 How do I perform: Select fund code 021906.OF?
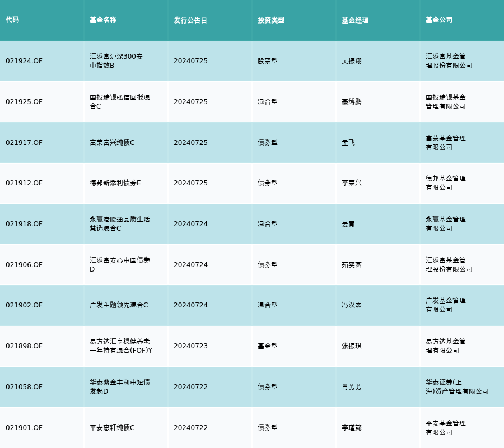24,265
